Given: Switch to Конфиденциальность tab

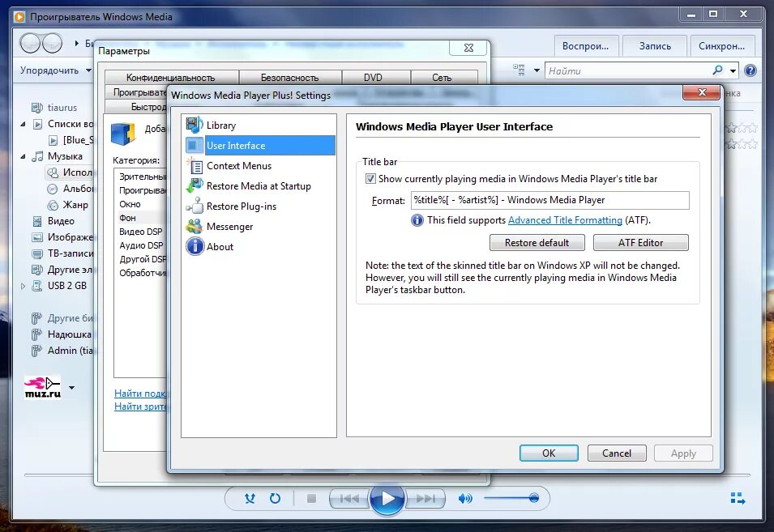Looking at the screenshot, I should click(x=171, y=78).
